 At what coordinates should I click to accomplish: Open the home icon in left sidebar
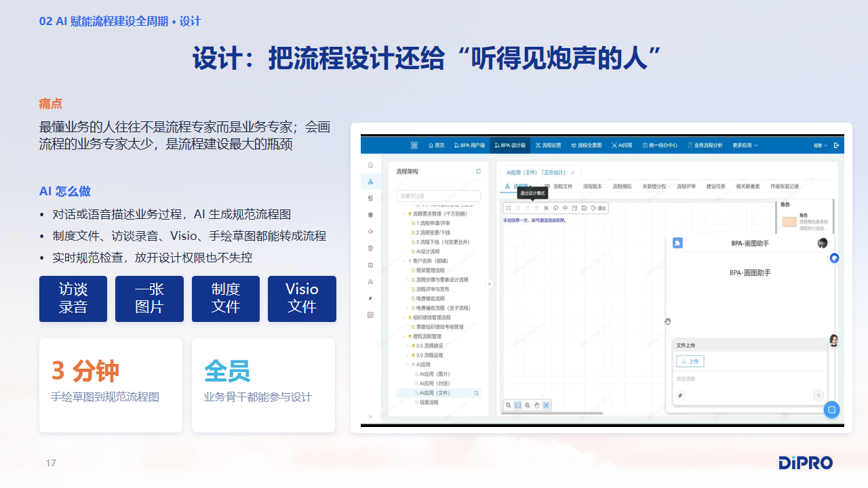pyautogui.click(x=370, y=165)
